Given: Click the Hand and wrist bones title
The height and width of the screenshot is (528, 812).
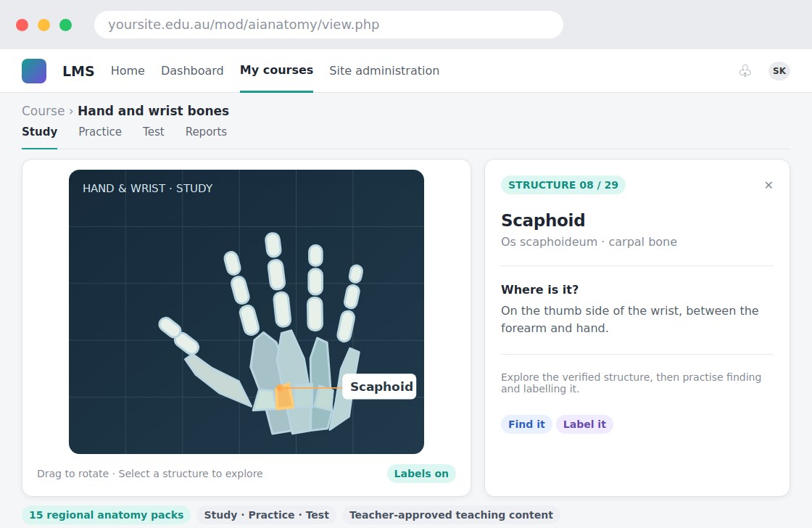Looking at the screenshot, I should (153, 111).
